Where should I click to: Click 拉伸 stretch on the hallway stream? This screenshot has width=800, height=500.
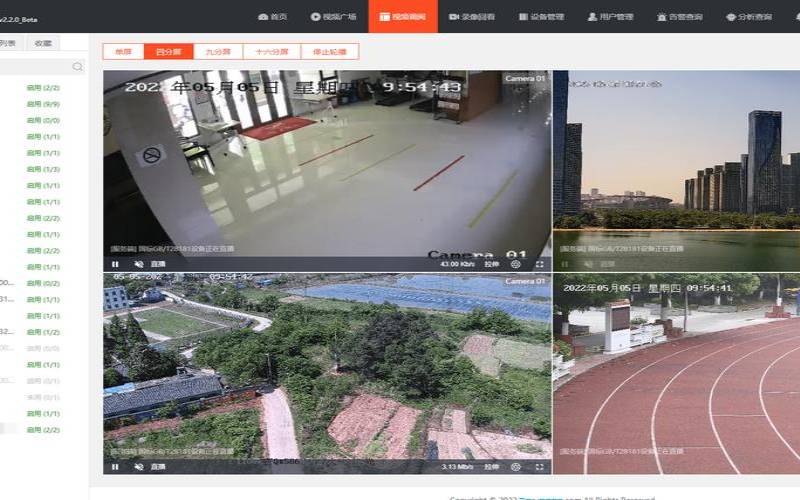point(492,264)
